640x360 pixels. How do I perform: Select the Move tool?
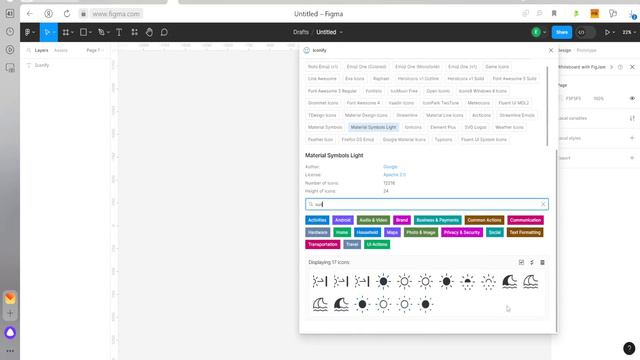pos(47,32)
